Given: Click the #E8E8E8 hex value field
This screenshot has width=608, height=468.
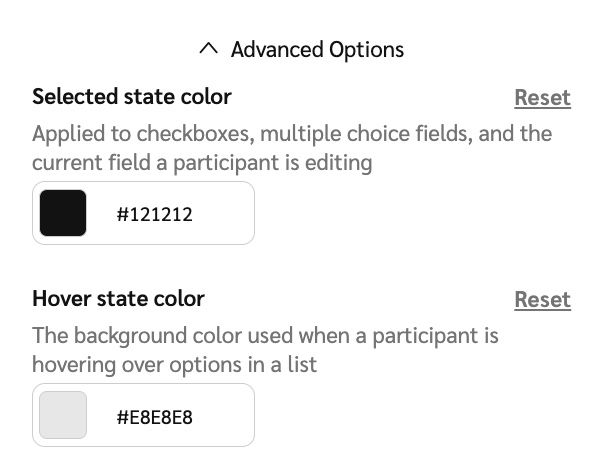Looking at the screenshot, I should (155, 416).
